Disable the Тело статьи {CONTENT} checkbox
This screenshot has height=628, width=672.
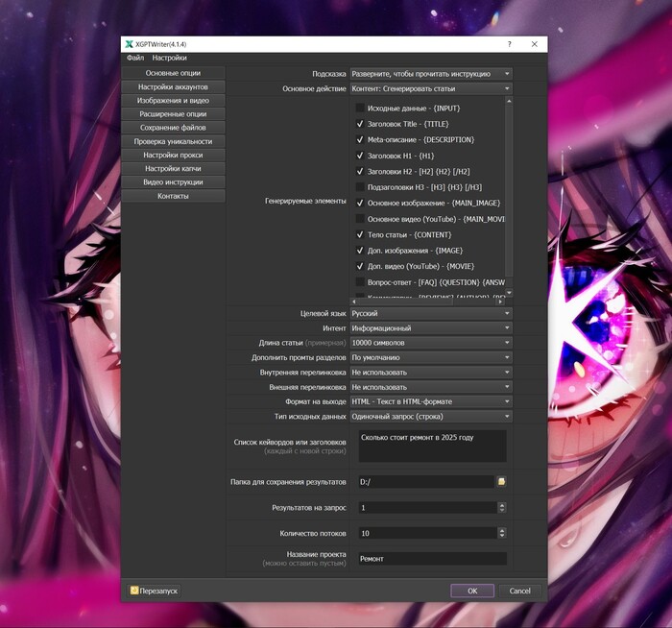point(360,234)
